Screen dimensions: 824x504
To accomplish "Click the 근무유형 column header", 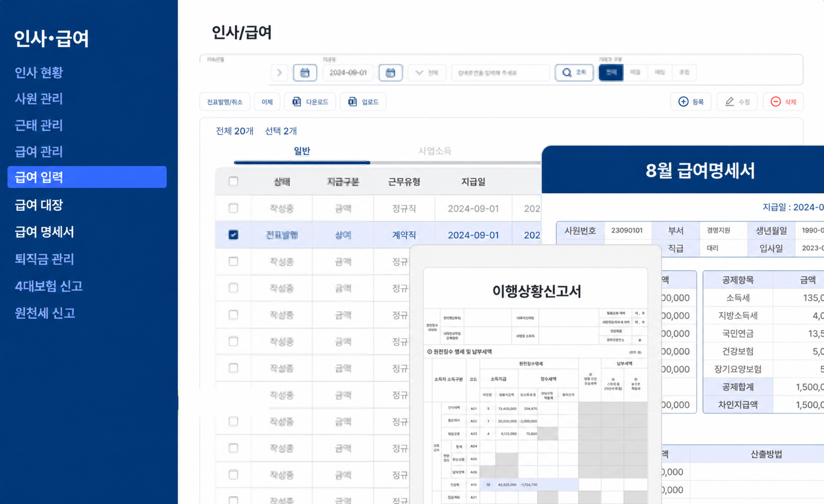I will pyautogui.click(x=404, y=182).
